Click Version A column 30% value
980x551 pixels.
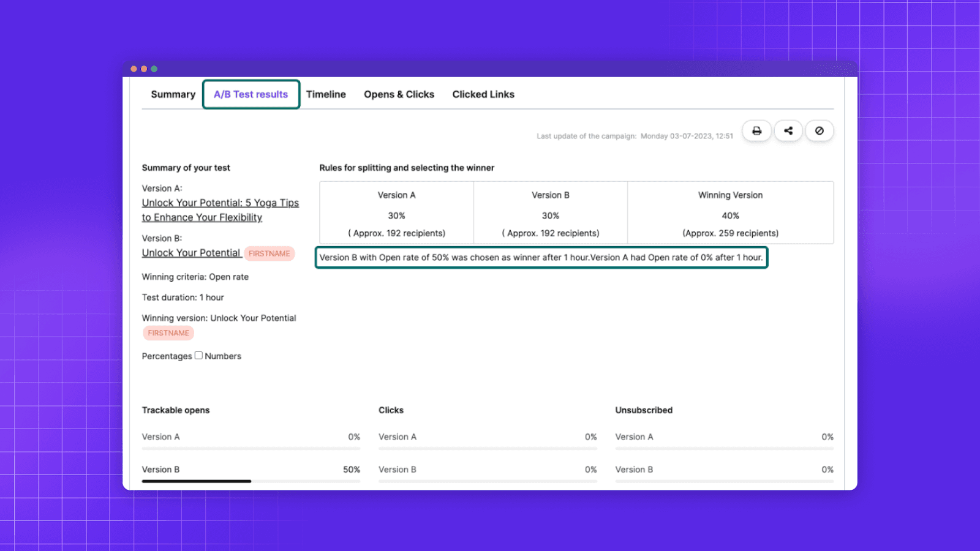(x=396, y=216)
